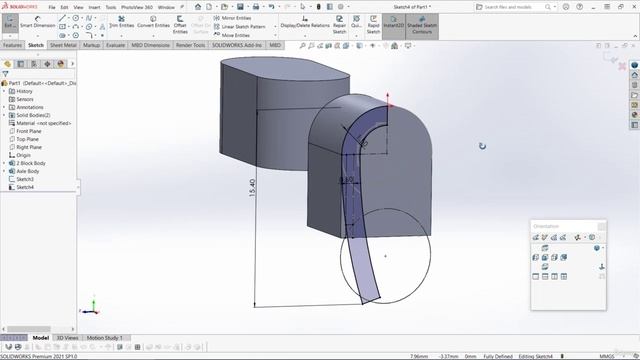Expand the Solid Bodies(2) node
640x360 pixels.
(x=4, y=115)
